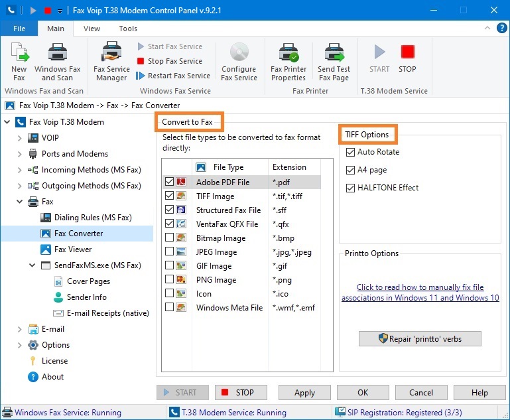Open Fax Service Manager
The width and height of the screenshot is (510, 420).
point(111,62)
